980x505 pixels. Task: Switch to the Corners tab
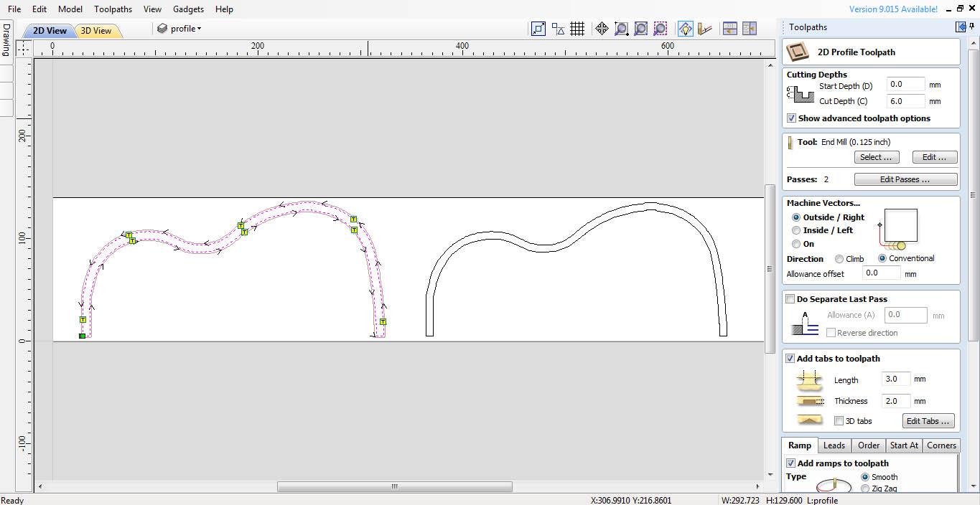pos(941,445)
